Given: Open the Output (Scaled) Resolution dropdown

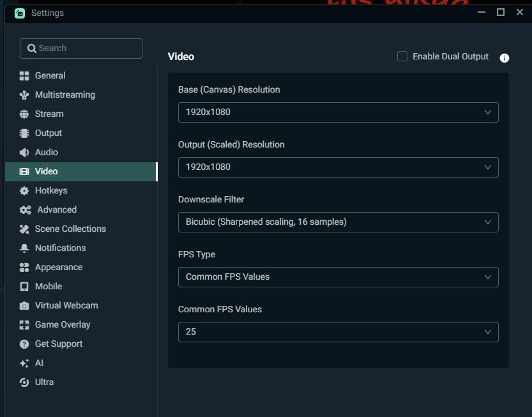Looking at the screenshot, I should [338, 167].
